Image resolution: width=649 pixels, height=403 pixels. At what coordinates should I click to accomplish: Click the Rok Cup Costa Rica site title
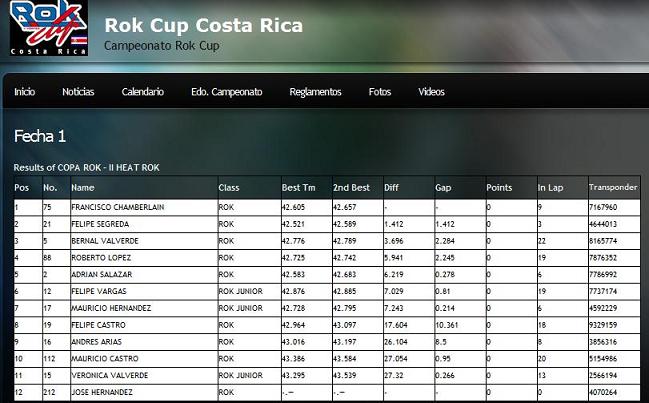point(203,25)
